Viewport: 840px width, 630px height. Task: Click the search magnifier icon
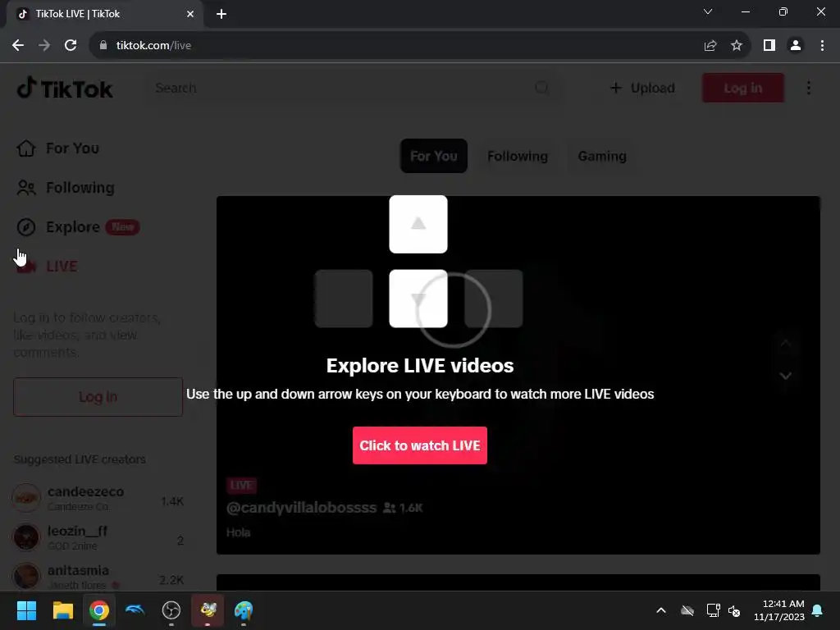tap(541, 88)
